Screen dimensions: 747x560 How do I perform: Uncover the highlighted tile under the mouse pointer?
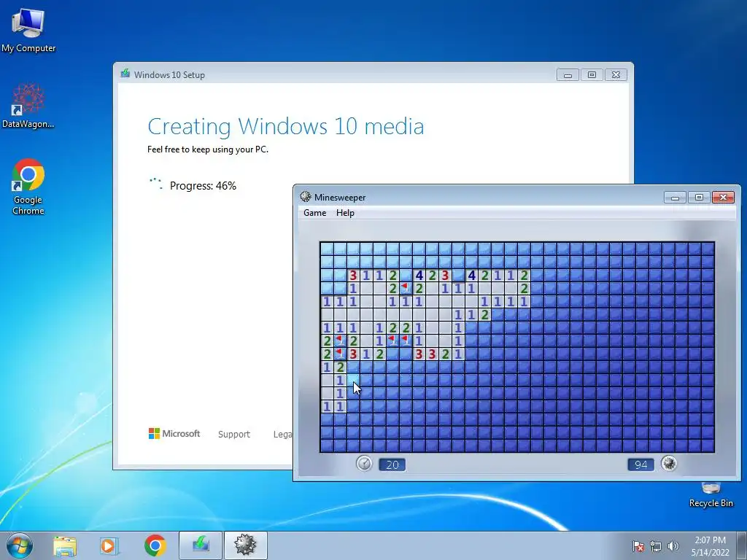353,380
